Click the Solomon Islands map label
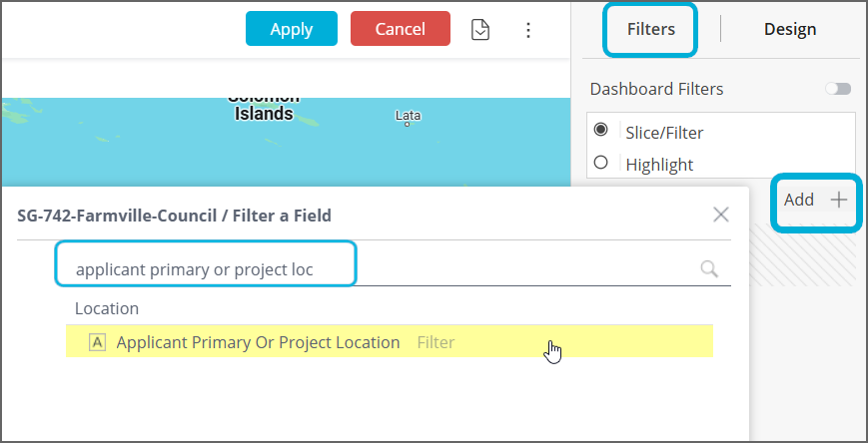The height and width of the screenshot is (443, 868). pos(264,107)
